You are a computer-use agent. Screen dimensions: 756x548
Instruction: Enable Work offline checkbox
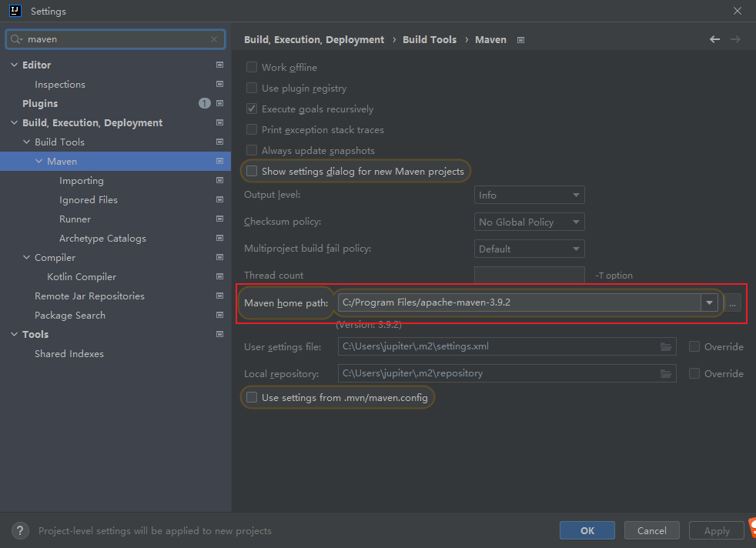click(252, 67)
